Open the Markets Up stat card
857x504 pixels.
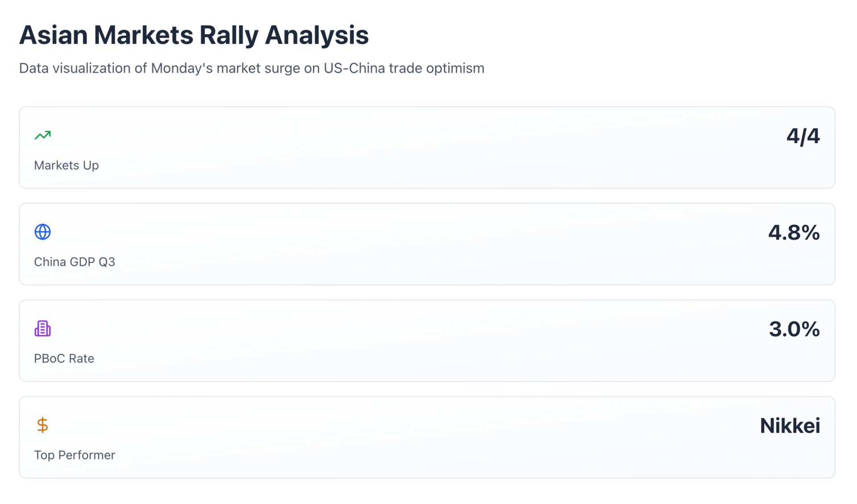coord(427,148)
